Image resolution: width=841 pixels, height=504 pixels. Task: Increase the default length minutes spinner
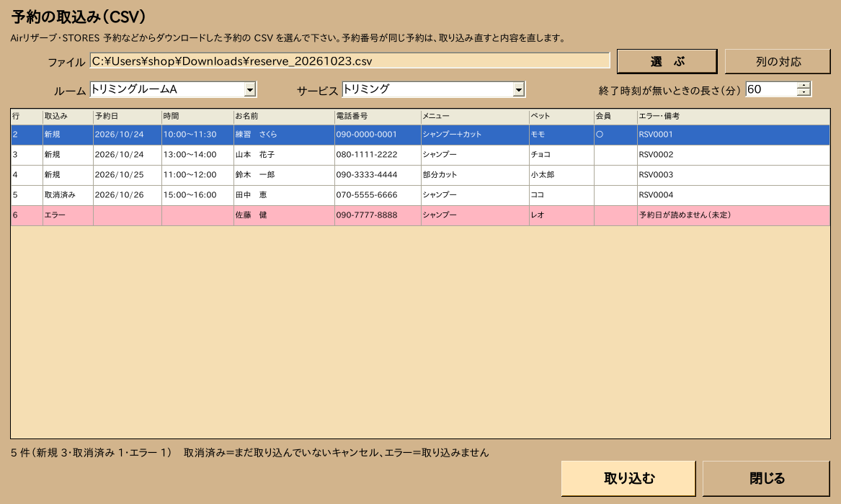pos(804,86)
